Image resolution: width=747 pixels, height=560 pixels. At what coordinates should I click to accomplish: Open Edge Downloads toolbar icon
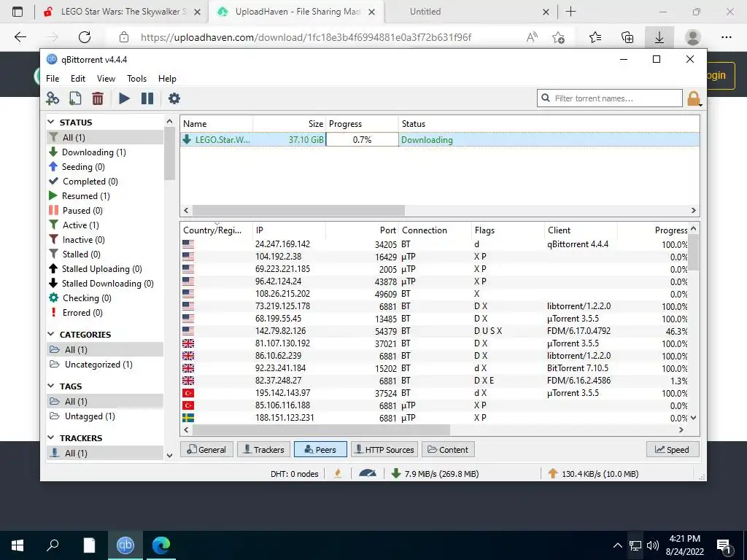click(x=659, y=37)
